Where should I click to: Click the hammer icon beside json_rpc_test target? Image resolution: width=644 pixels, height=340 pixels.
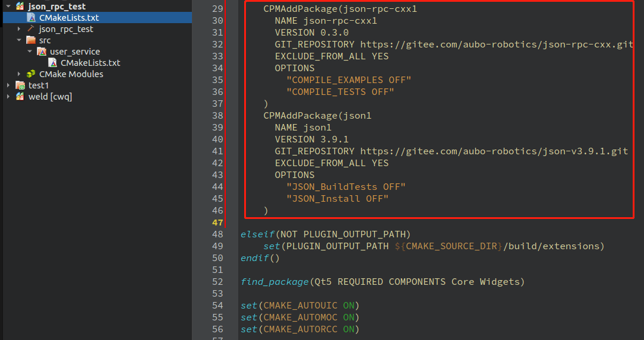pyautogui.click(x=31, y=28)
